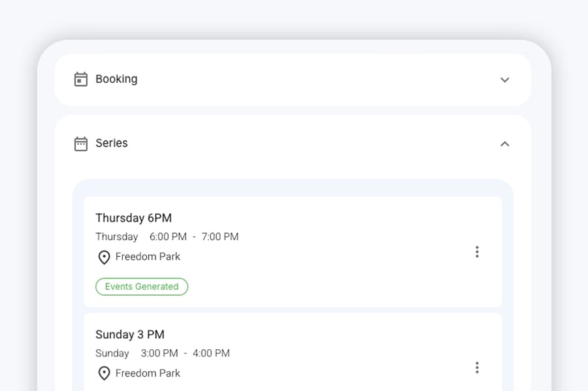Click the Thursday 7:00 PM end time
Image resolution: width=588 pixels, height=391 pixels.
point(220,237)
